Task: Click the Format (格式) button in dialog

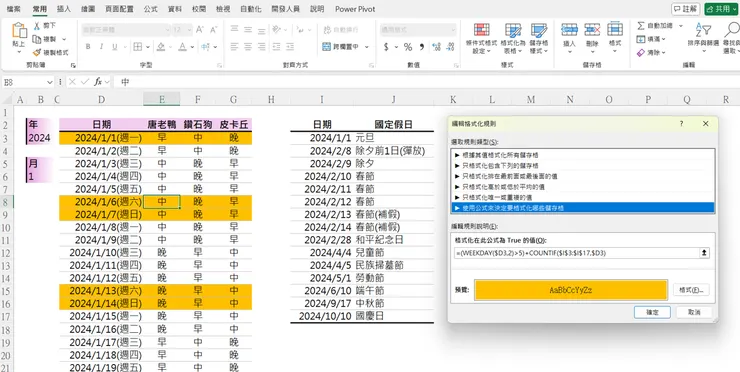Action: (x=691, y=290)
